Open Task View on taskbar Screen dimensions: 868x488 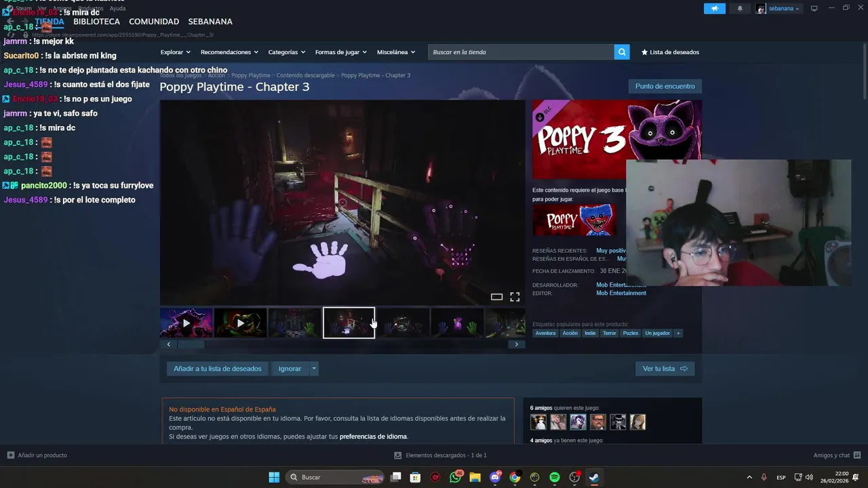click(396, 477)
